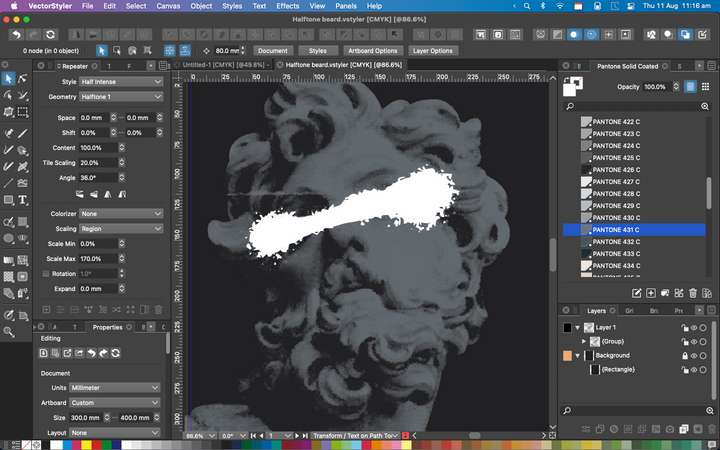Select the PANTONE 427 C swatch
The height and width of the screenshot is (450, 720).
click(x=615, y=181)
